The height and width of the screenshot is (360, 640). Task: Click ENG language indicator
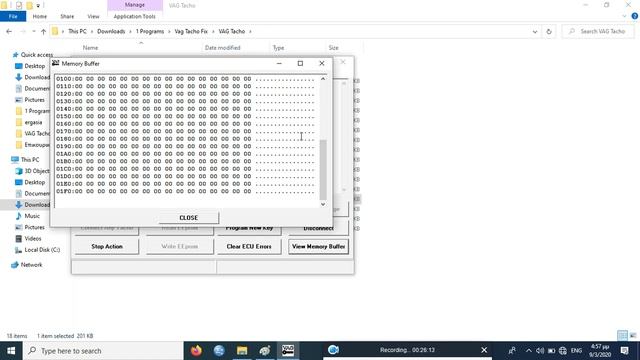tap(576, 351)
